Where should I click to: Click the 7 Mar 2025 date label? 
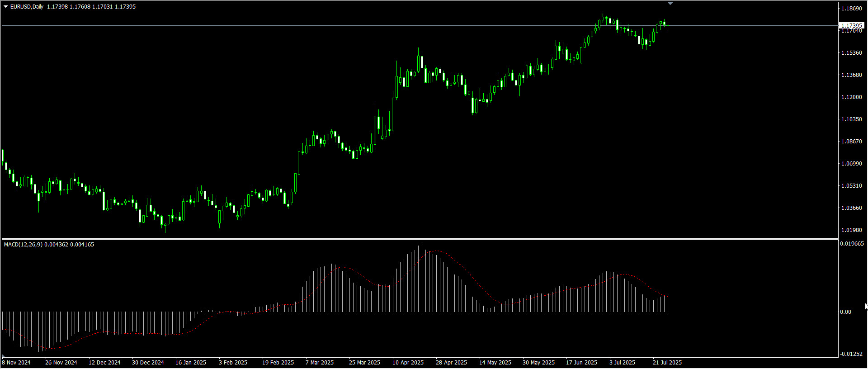point(320,363)
